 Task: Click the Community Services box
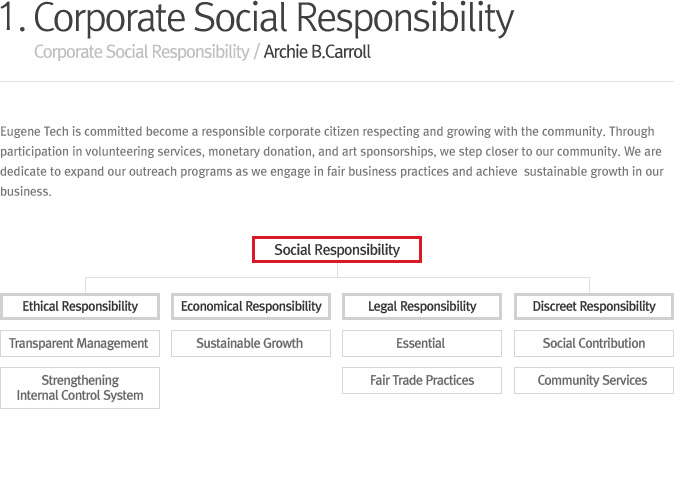click(594, 380)
